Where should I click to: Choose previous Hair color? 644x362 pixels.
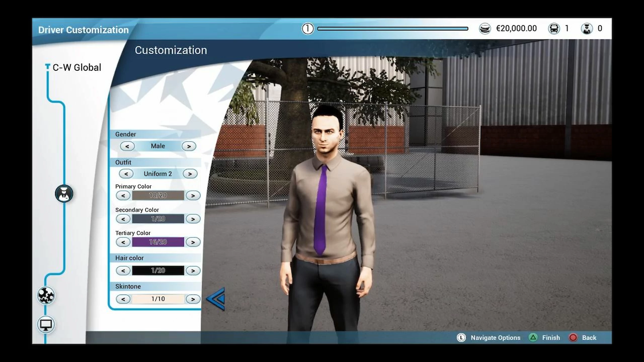pos(123,270)
